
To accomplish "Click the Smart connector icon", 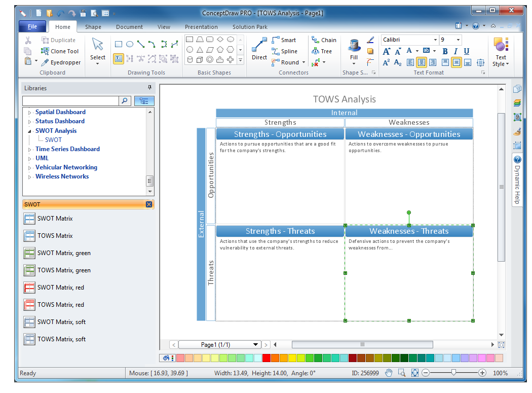I will click(276, 40).
